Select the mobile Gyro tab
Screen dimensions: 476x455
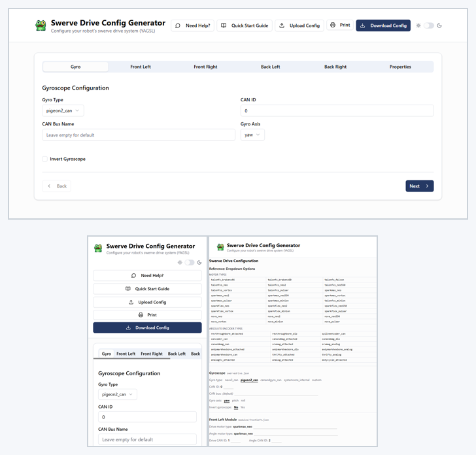[106, 354]
